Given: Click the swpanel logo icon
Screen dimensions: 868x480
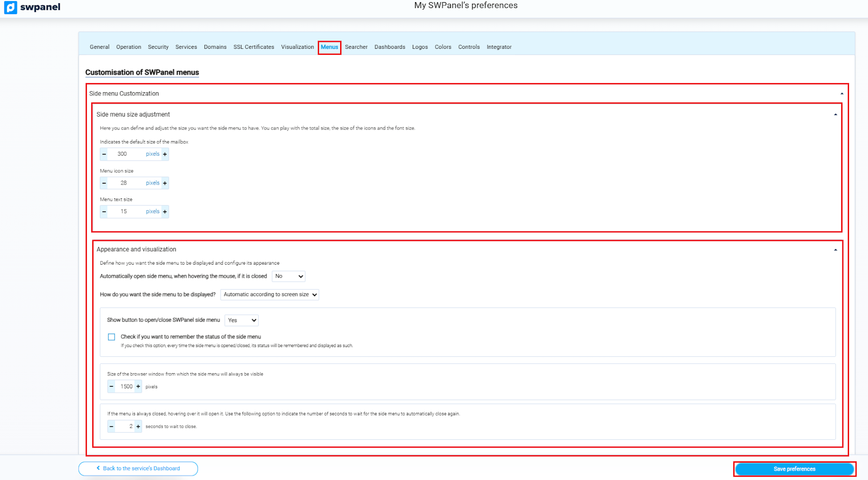Looking at the screenshot, I should [10, 8].
